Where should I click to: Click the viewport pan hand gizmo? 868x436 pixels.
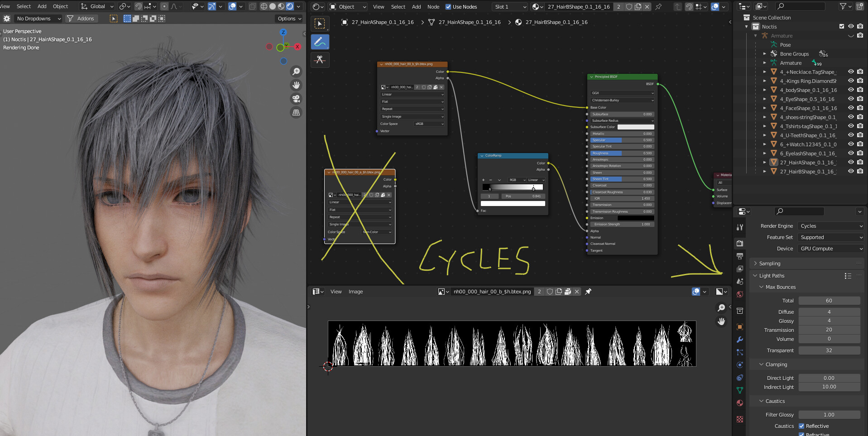pos(296,85)
